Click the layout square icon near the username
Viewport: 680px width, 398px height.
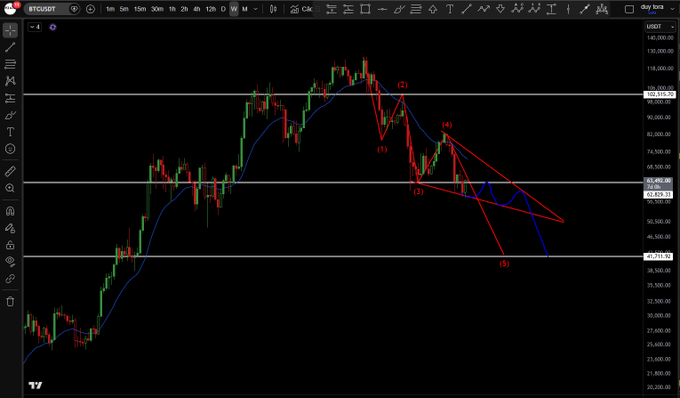coord(629,9)
